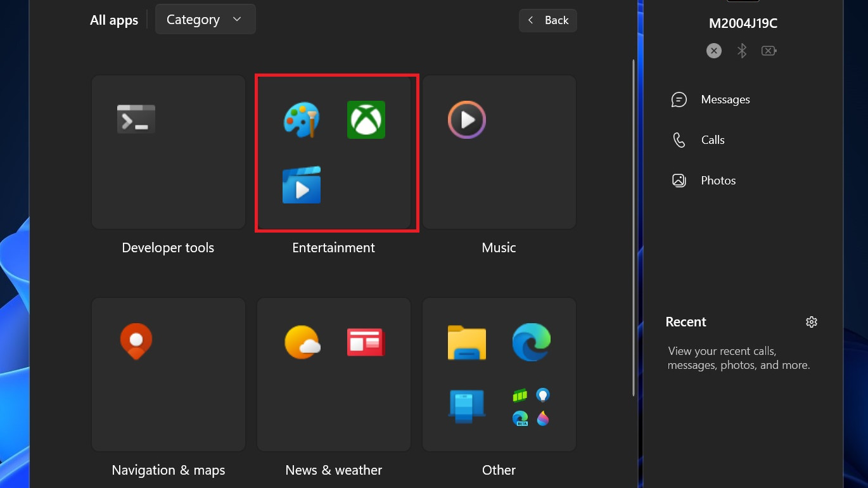Click the Photos picture icon
Image resolution: width=868 pixels, height=488 pixels.
tap(679, 181)
